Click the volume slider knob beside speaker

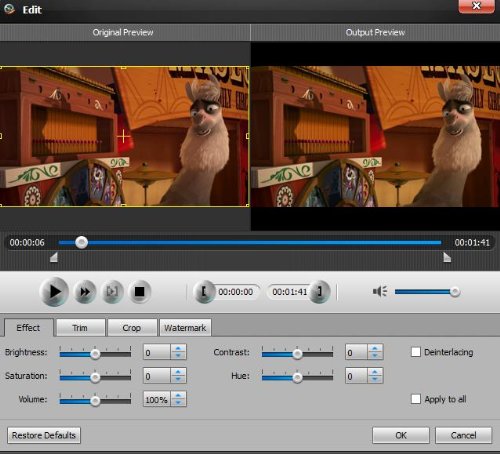pyautogui.click(x=455, y=292)
